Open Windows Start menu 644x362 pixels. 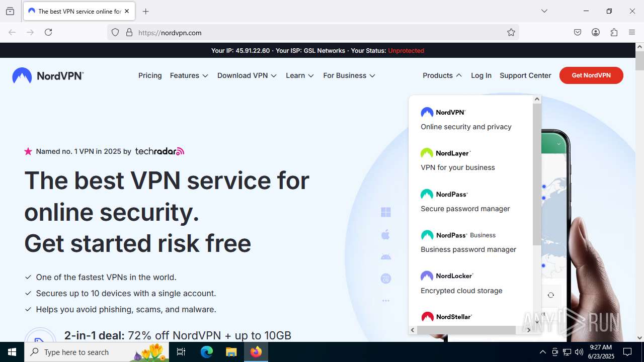[12, 352]
